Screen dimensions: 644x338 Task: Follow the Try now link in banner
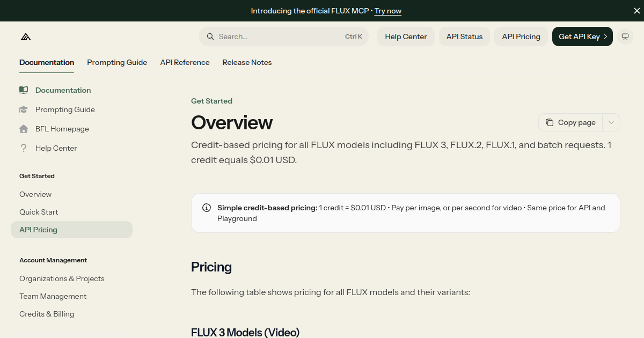[388, 11]
